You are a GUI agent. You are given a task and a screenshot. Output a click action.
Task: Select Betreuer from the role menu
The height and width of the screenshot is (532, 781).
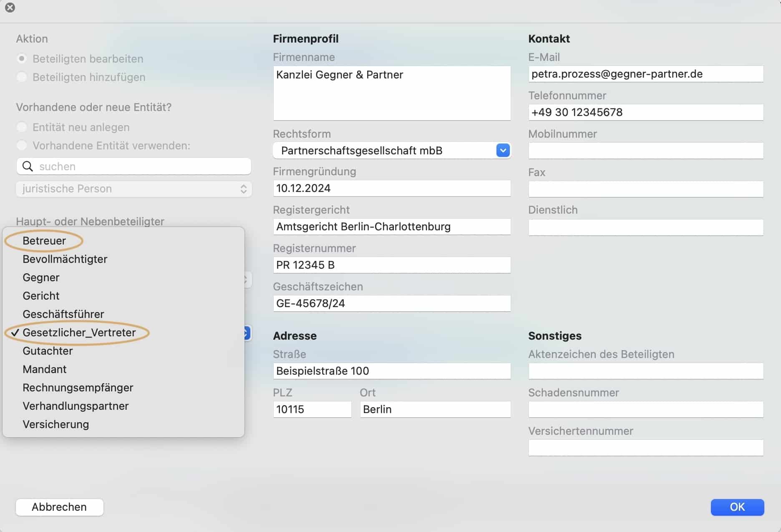pyautogui.click(x=123, y=241)
